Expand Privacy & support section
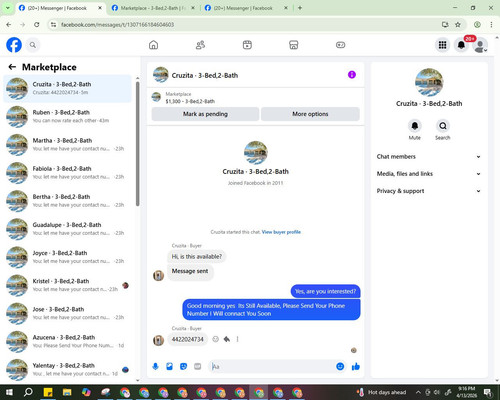This screenshot has width=500, height=400. tap(429, 191)
